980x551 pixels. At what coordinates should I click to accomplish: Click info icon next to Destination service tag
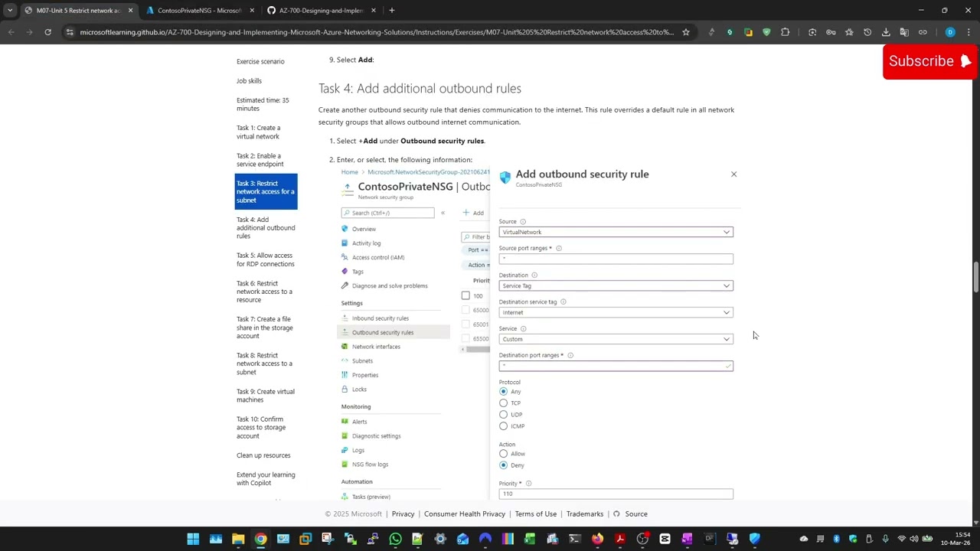(x=563, y=302)
